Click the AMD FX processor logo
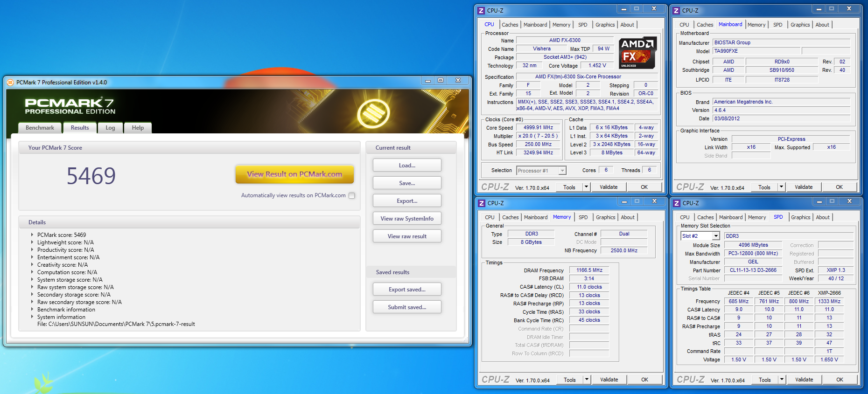 point(637,53)
